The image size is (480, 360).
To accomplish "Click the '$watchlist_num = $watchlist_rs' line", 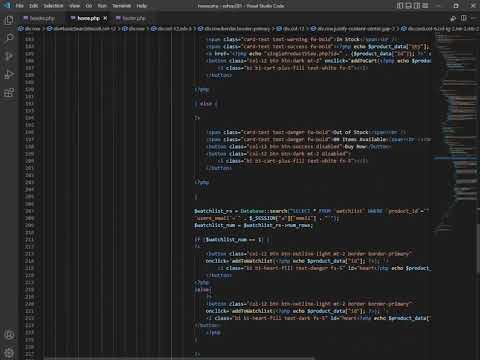I will [x=253, y=225].
